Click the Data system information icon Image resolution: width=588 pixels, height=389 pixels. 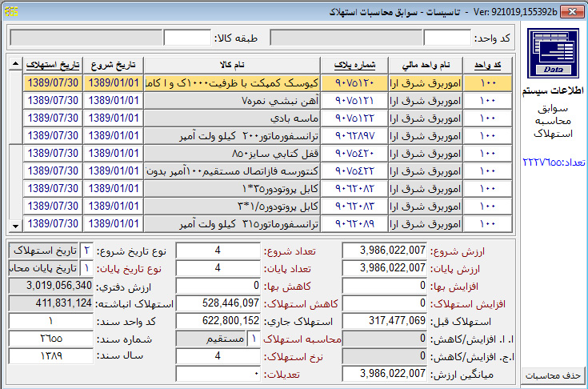tap(553, 53)
